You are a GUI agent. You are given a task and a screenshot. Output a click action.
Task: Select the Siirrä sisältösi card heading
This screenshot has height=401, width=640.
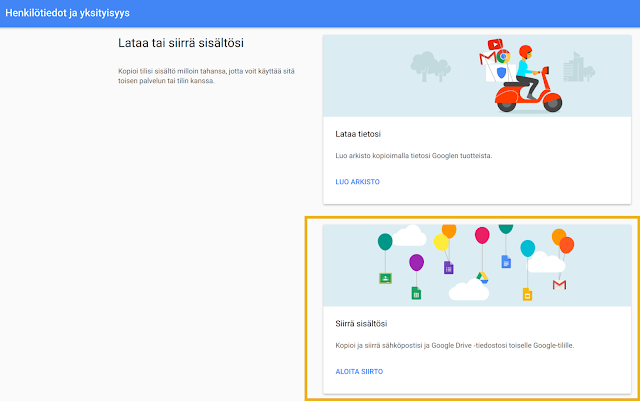pos(361,323)
